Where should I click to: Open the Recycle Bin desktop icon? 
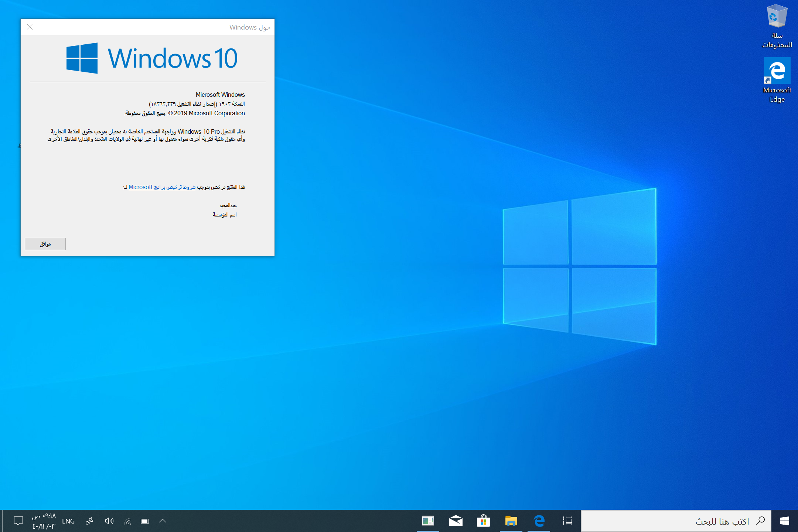tap(777, 26)
